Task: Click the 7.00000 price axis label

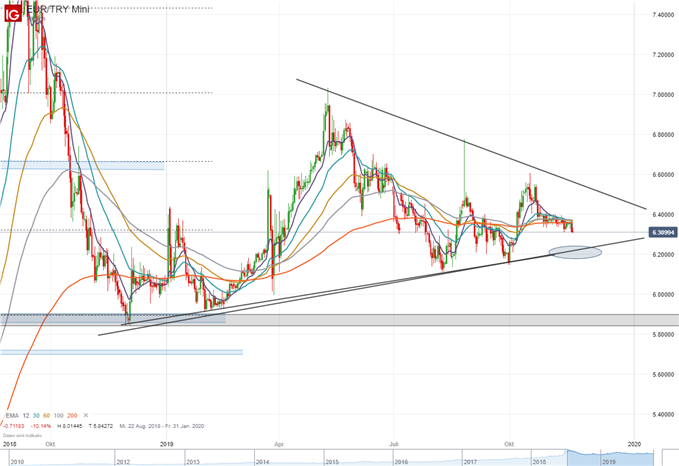Action: pyautogui.click(x=663, y=94)
